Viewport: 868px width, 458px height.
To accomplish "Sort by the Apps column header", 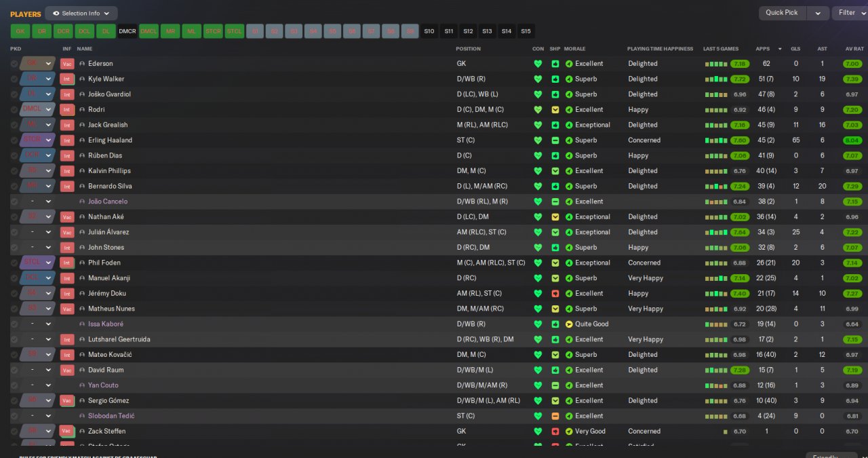I will [x=763, y=49].
